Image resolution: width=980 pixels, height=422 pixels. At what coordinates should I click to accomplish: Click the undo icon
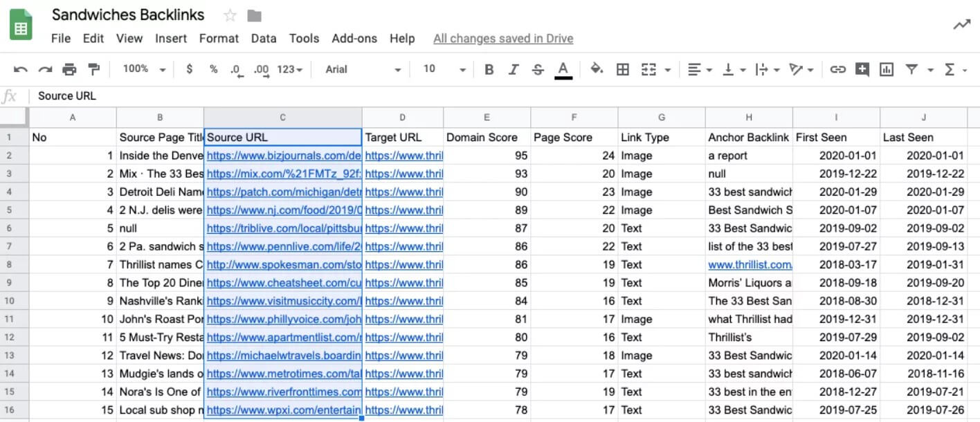21,69
